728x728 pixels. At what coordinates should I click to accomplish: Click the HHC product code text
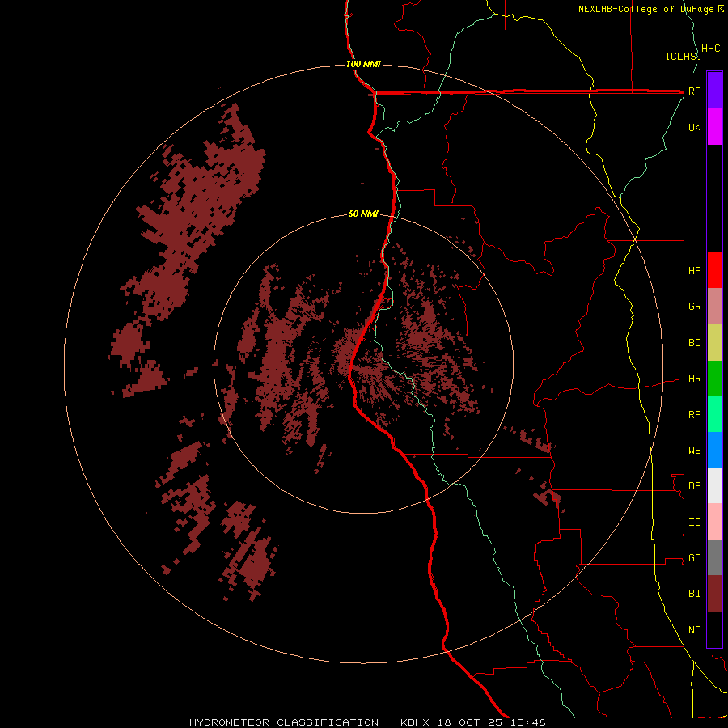[x=711, y=49]
